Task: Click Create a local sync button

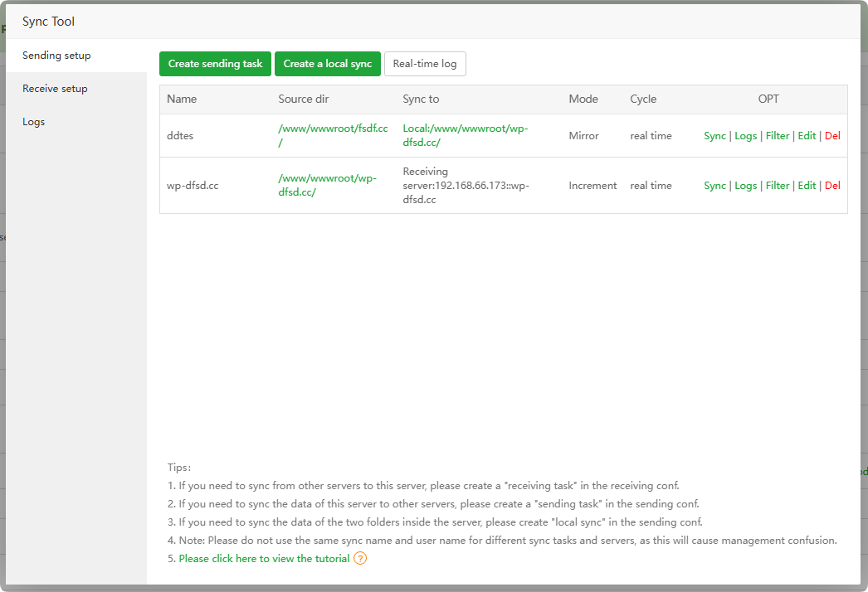Action: coord(328,64)
